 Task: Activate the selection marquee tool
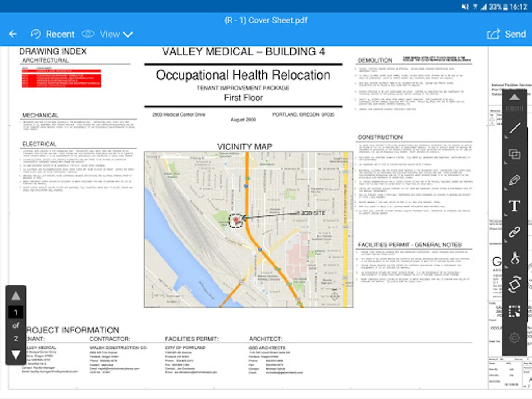pyautogui.click(x=514, y=311)
